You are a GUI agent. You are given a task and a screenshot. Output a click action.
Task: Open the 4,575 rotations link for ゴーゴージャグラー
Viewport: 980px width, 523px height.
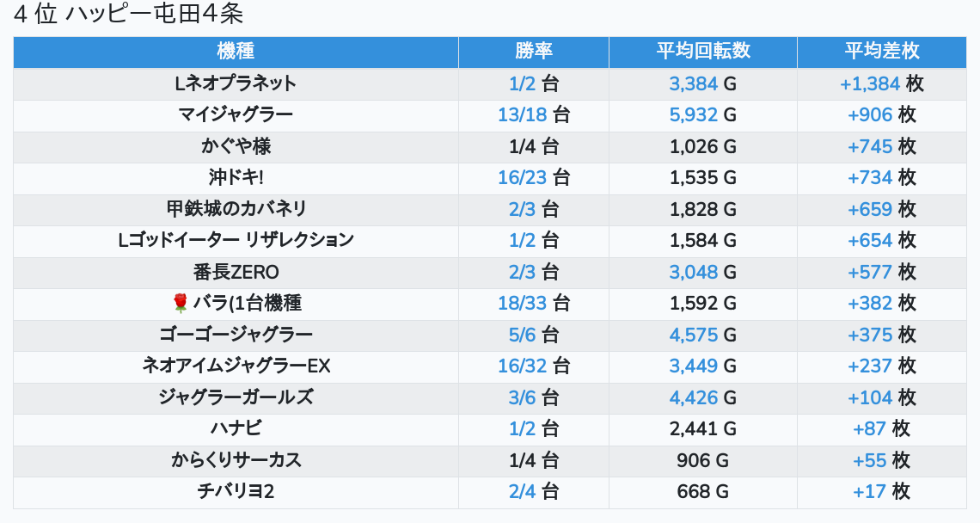[x=694, y=335]
